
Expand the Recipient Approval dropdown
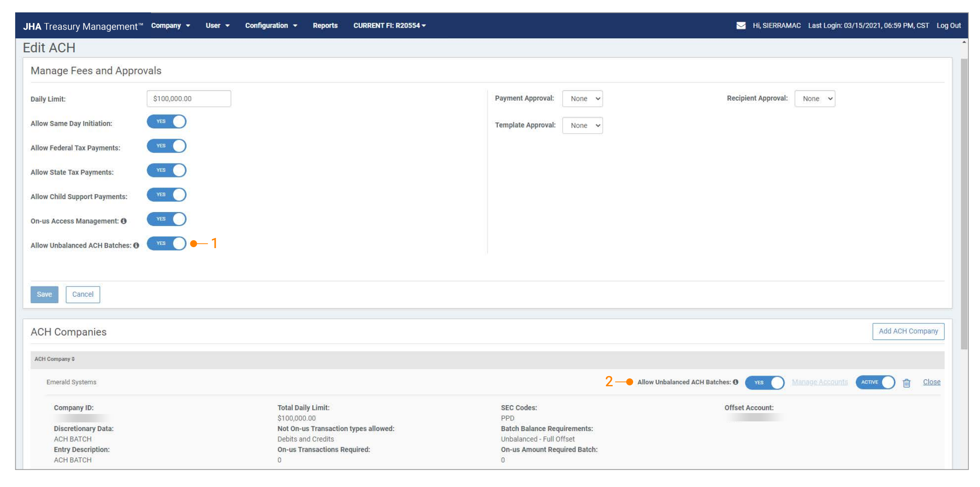tap(814, 99)
